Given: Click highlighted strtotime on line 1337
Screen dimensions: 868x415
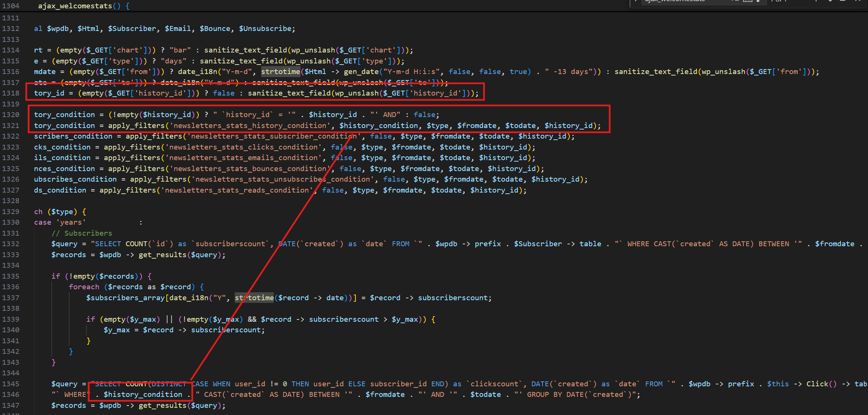Looking at the screenshot, I should click(254, 298).
